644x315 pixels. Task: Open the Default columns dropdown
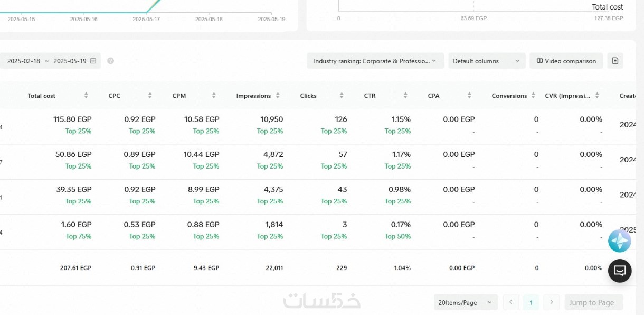487,61
